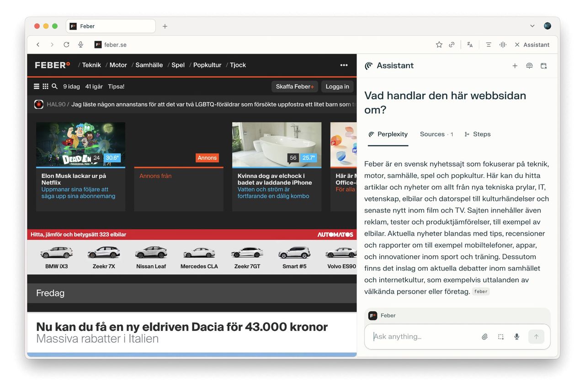
Task: Bookmark the page with the star icon
Action: 439,44
